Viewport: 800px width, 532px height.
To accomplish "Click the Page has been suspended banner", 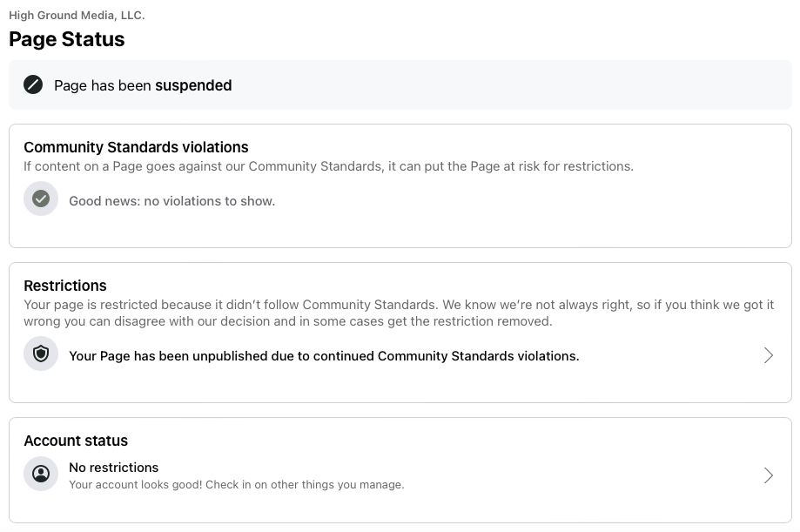I will [x=400, y=85].
